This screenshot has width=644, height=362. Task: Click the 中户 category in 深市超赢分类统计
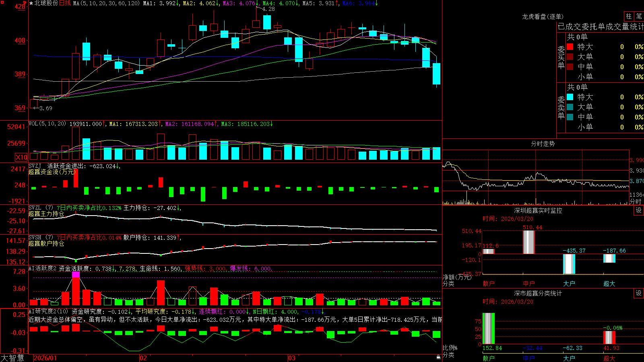point(529,358)
